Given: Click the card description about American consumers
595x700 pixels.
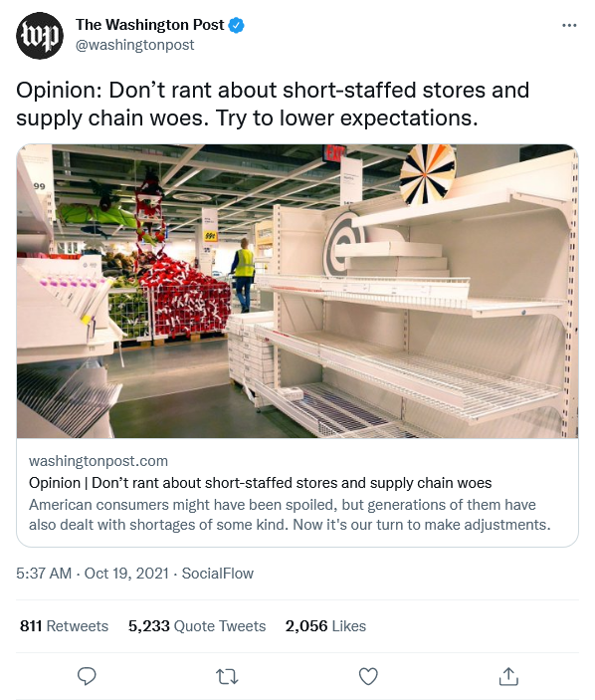Looking at the screenshot, I should click(x=290, y=514).
